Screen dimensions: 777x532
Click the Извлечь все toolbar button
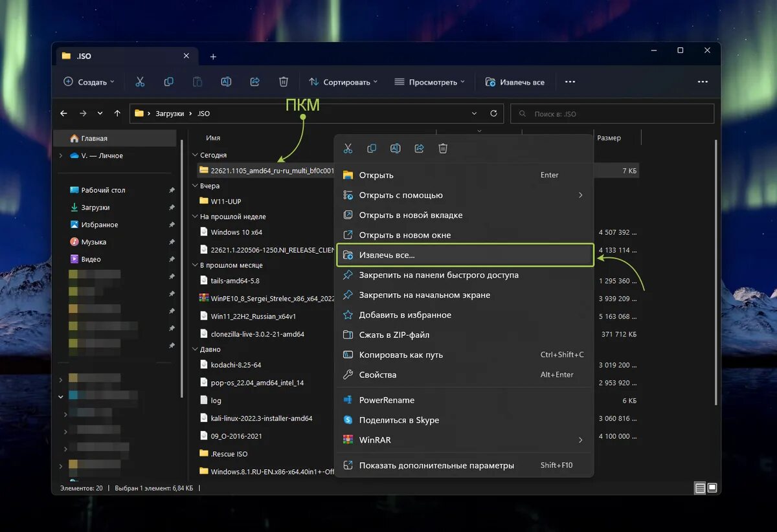(x=515, y=82)
